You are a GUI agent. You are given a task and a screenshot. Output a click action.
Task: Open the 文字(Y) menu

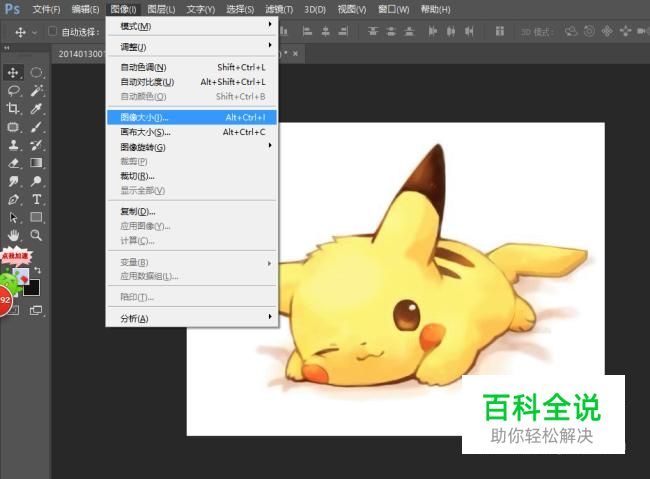201,9
